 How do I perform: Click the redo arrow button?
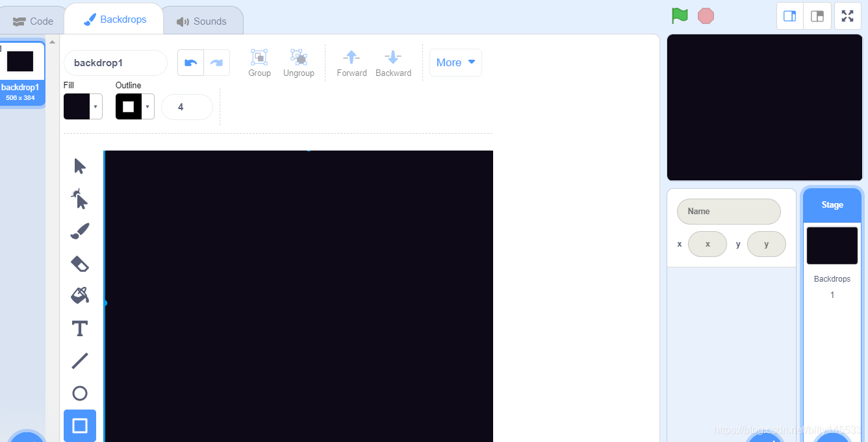tap(216, 63)
